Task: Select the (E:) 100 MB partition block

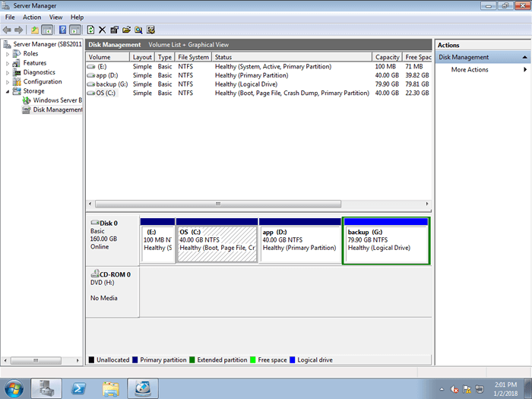Action: tap(157, 241)
